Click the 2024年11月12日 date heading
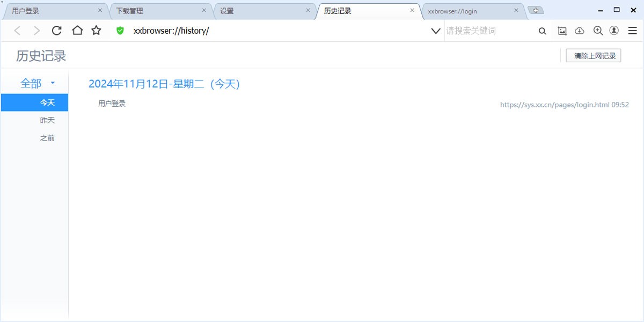 [164, 84]
